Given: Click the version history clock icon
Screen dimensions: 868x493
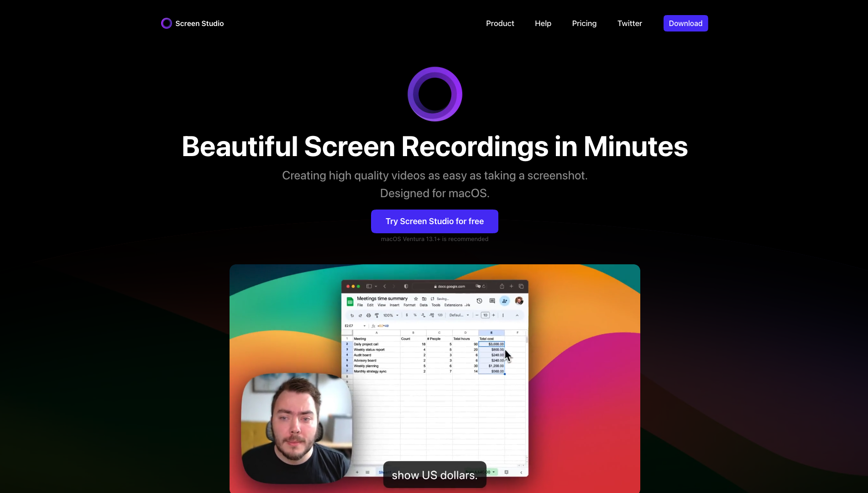Looking at the screenshot, I should tap(479, 301).
